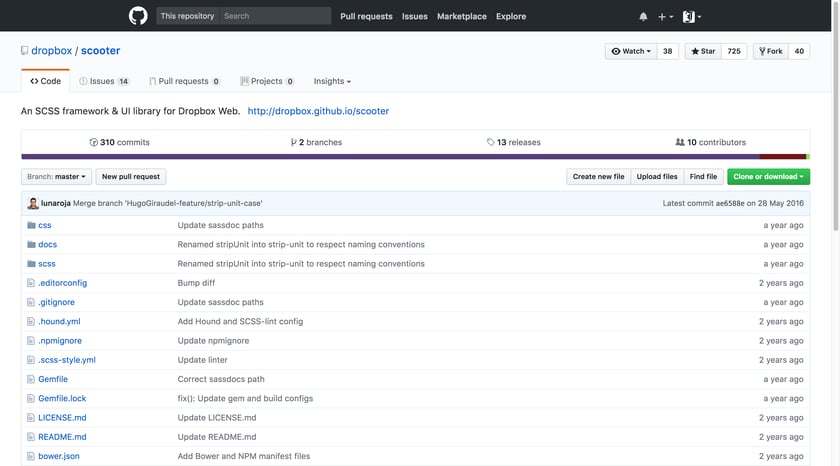
Task: Click the commits history clock icon
Action: point(94,142)
